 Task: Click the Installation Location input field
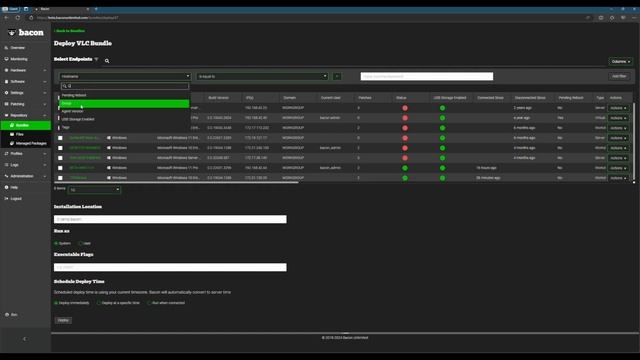coord(170,219)
